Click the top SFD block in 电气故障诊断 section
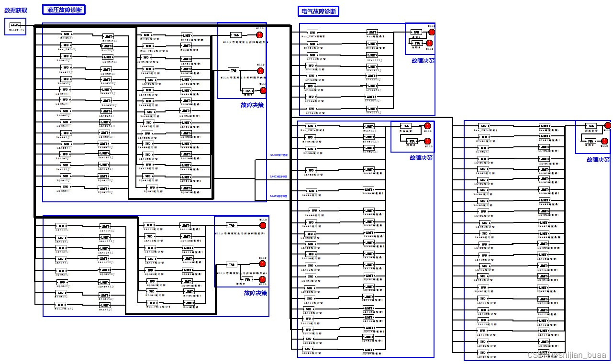Screen dimensions: 613x364 [x=312, y=33]
